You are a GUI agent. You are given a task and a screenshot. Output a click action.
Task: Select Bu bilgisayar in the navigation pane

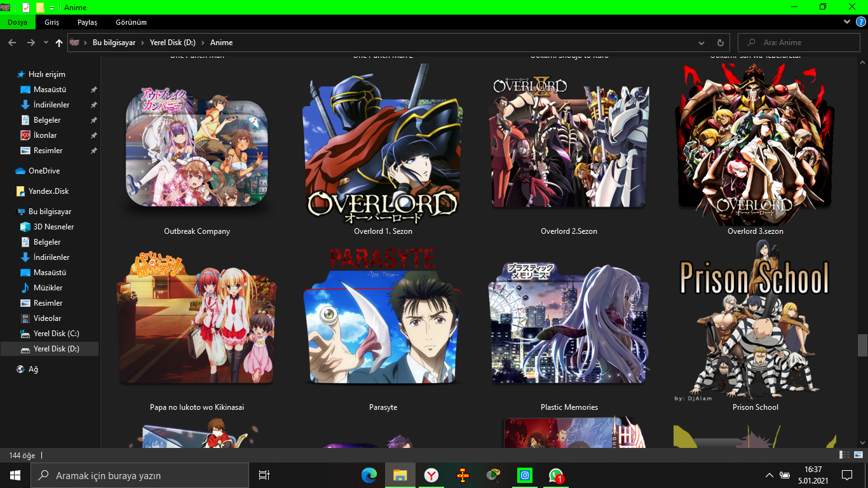click(x=50, y=212)
